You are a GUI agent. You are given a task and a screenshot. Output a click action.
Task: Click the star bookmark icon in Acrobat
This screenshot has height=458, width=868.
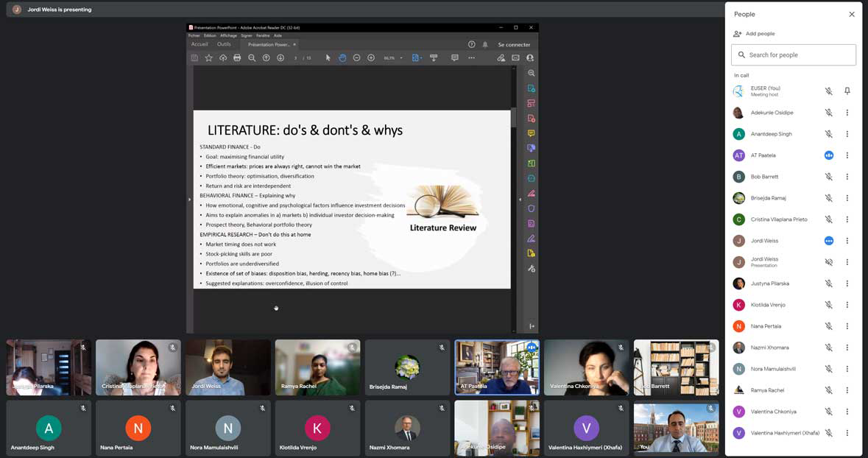click(x=208, y=57)
